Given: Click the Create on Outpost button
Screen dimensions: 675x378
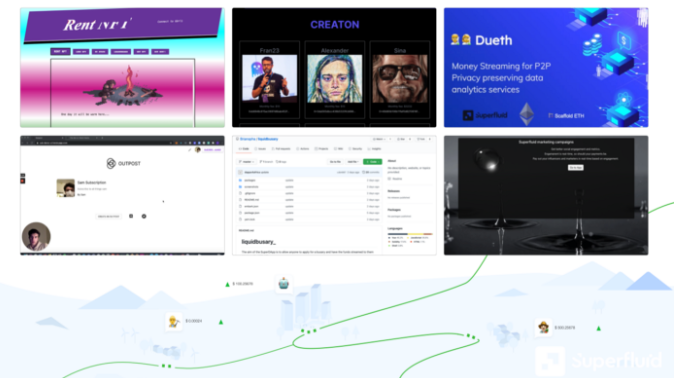Looking at the screenshot, I should [108, 216].
